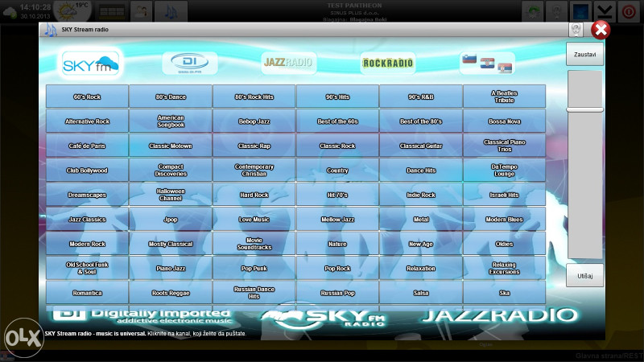Select the DI Digitally Imported logo
Viewport: 644px width, 362px height.
(x=190, y=64)
